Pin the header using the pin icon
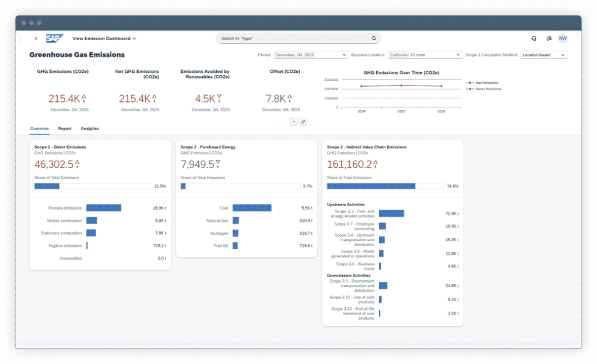This screenshot has height=364, width=597. pos(303,122)
